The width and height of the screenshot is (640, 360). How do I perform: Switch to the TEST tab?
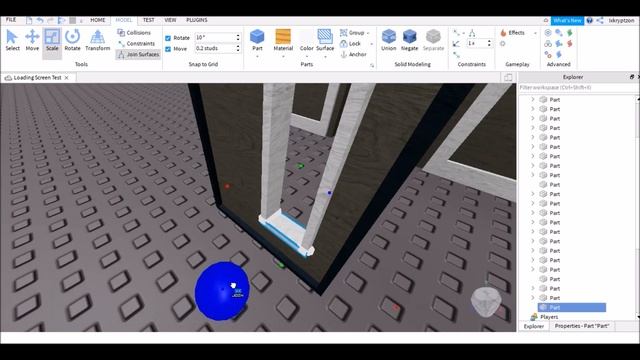149,20
